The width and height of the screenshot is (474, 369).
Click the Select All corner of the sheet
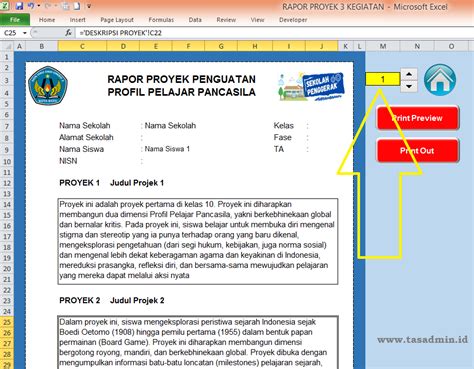pos(7,46)
